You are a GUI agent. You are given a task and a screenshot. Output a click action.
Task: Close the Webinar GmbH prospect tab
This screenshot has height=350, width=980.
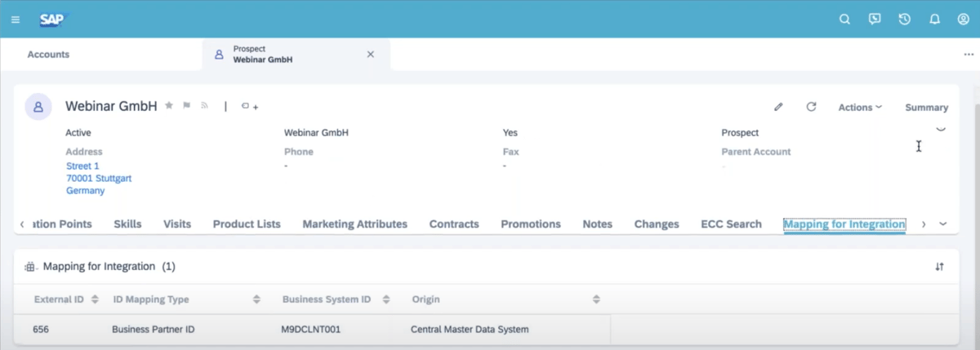tap(370, 55)
